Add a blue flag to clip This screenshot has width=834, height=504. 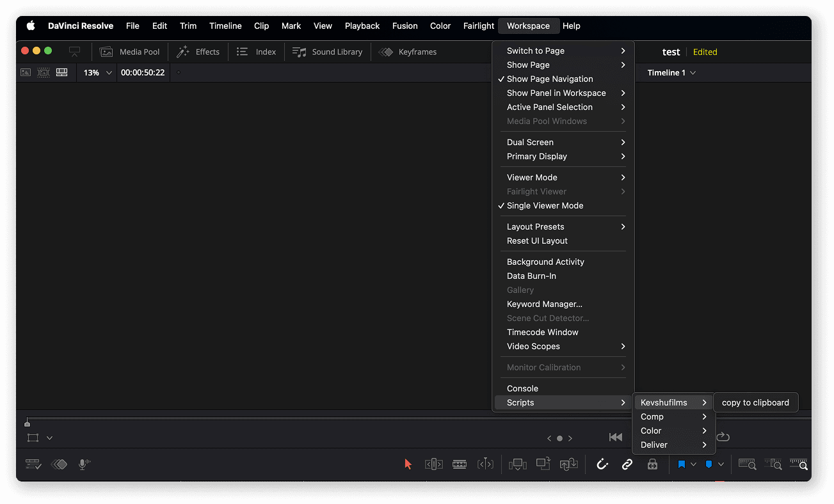coord(682,464)
